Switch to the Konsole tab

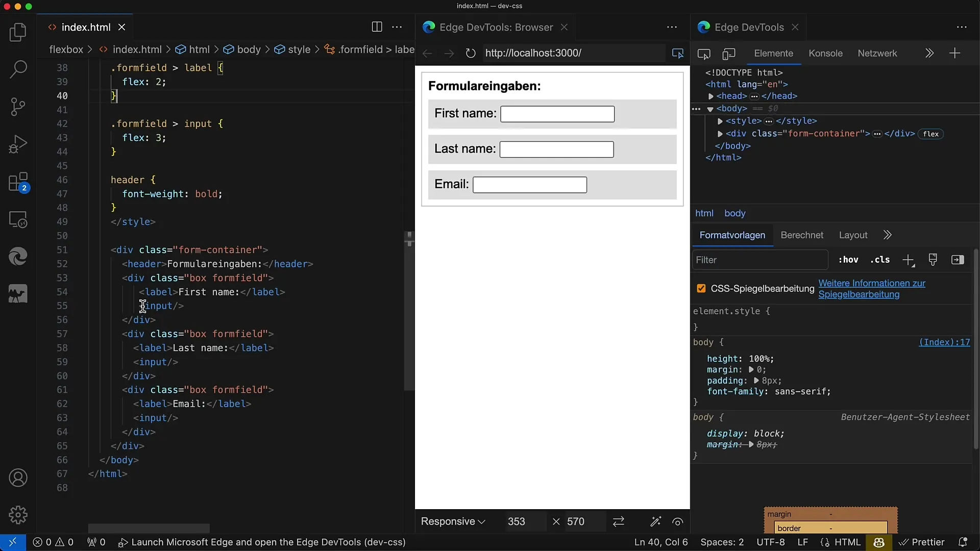pos(825,53)
